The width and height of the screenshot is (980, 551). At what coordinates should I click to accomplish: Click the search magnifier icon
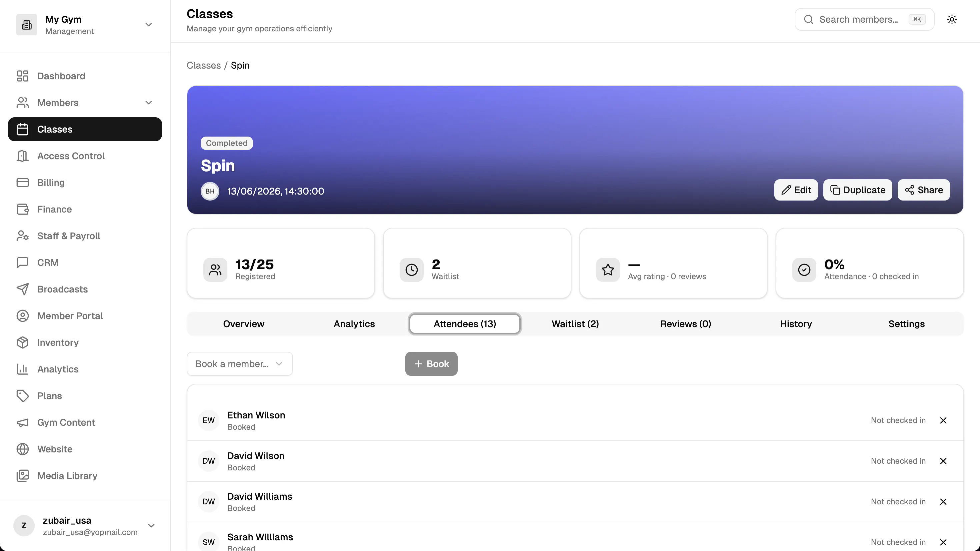[x=809, y=19]
